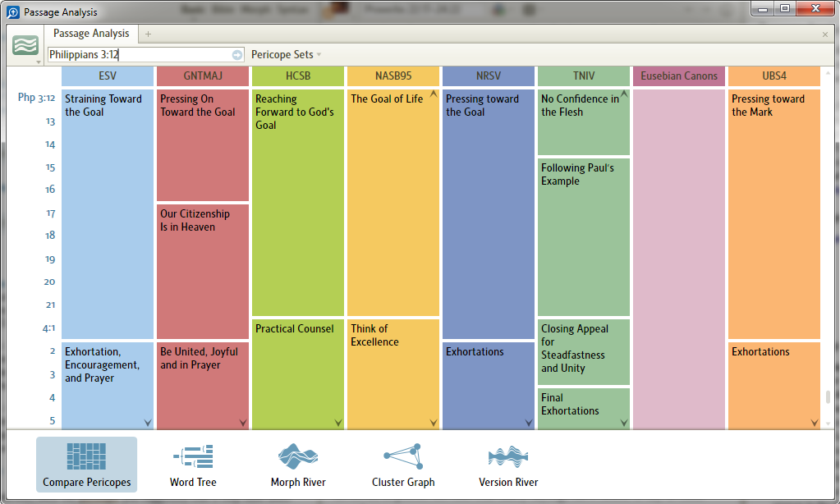Click verse number 17
The height and width of the screenshot is (504, 840).
50,213
